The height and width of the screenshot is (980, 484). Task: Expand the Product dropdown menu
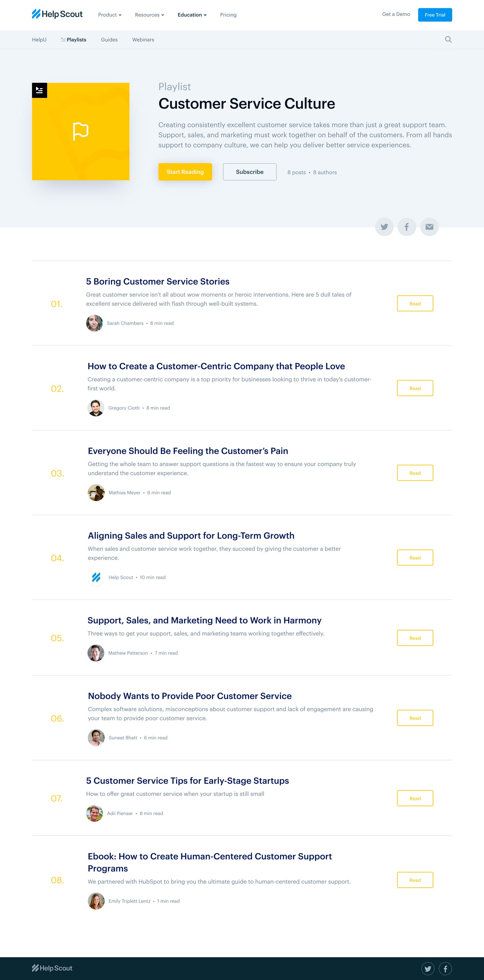pyautogui.click(x=110, y=15)
